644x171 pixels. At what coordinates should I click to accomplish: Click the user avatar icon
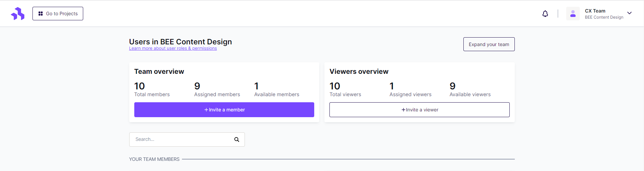point(573,14)
